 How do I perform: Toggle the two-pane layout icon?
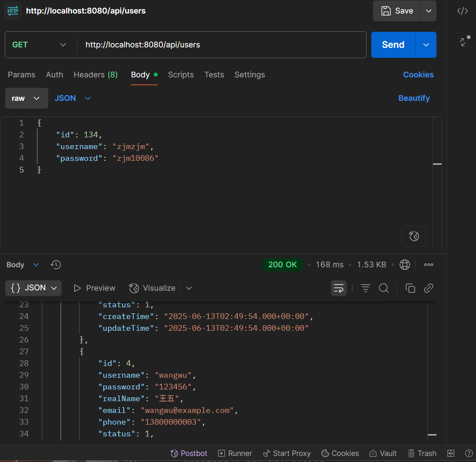click(x=451, y=453)
